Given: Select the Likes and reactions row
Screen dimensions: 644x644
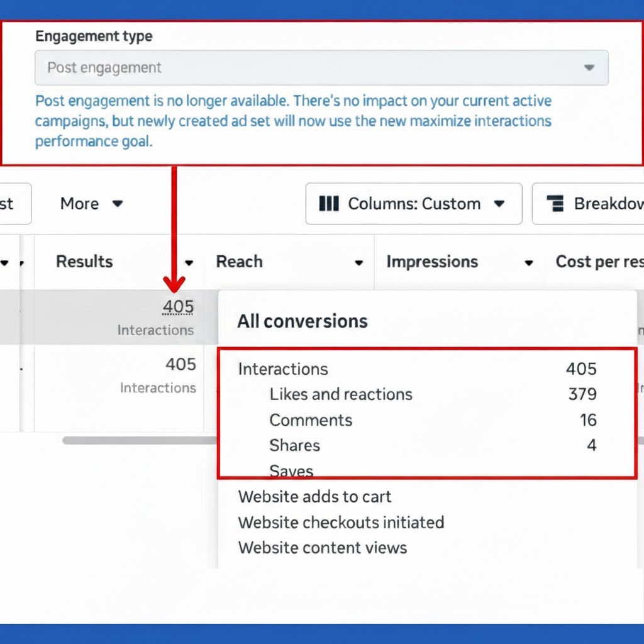Looking at the screenshot, I should [x=433, y=394].
